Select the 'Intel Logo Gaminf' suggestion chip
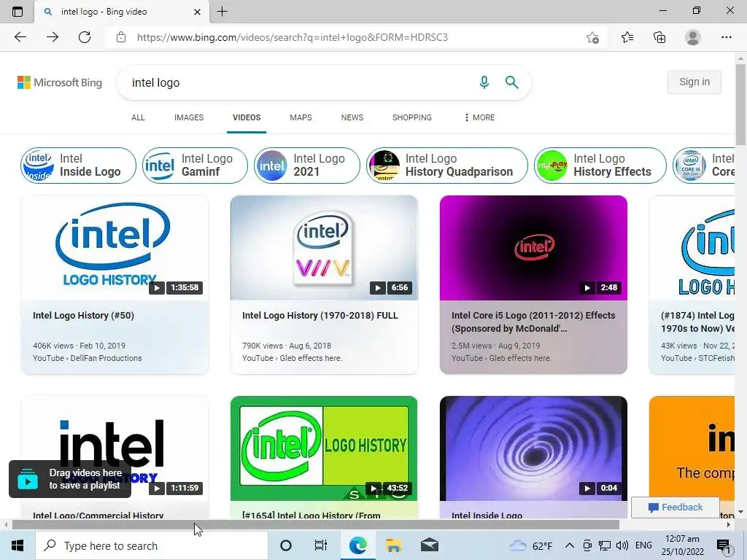The height and width of the screenshot is (560, 747). (x=195, y=166)
